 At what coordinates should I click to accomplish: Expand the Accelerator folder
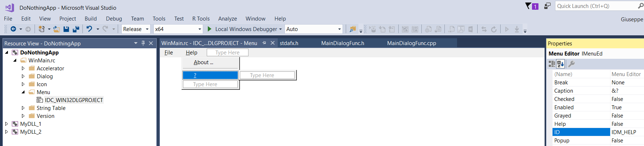(x=23, y=68)
